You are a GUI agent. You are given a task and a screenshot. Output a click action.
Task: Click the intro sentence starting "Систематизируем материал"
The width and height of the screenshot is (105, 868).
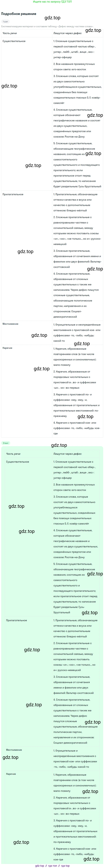click(47, 26)
